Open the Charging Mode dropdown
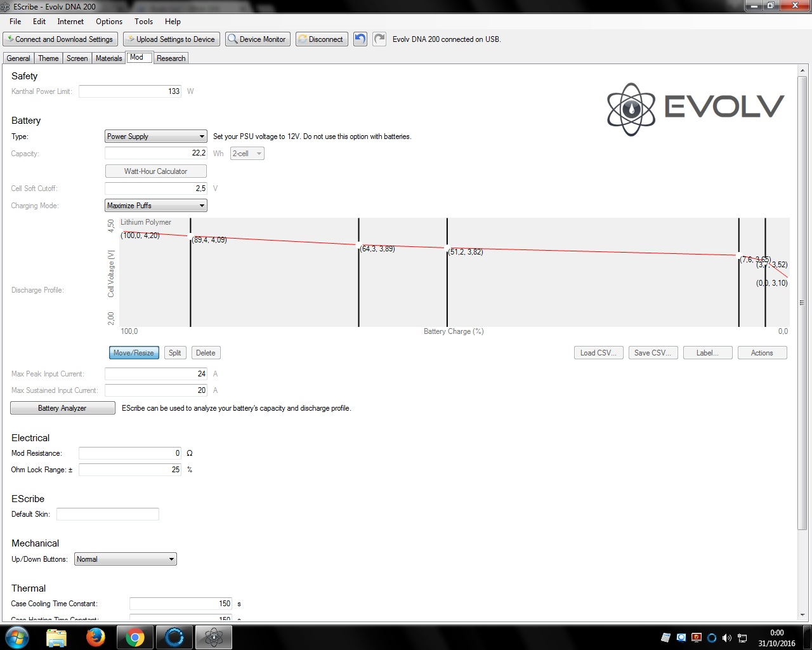This screenshot has width=812, height=650. pyautogui.click(x=155, y=206)
